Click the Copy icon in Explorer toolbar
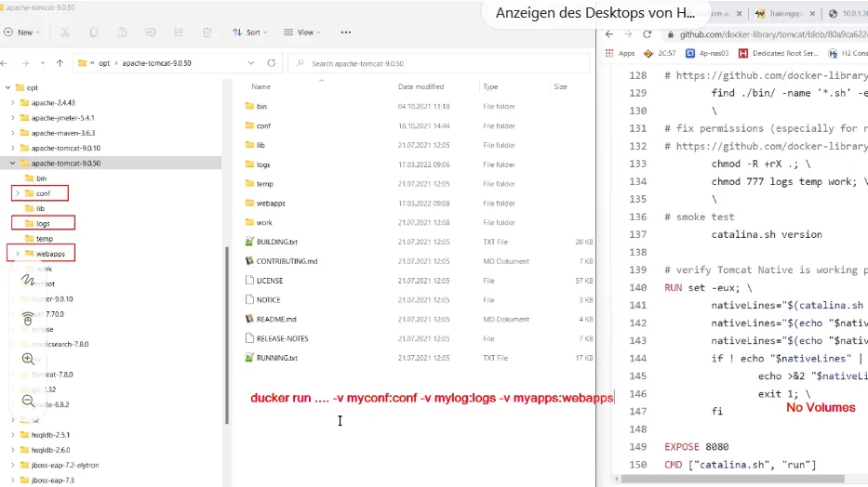 pos(94,32)
